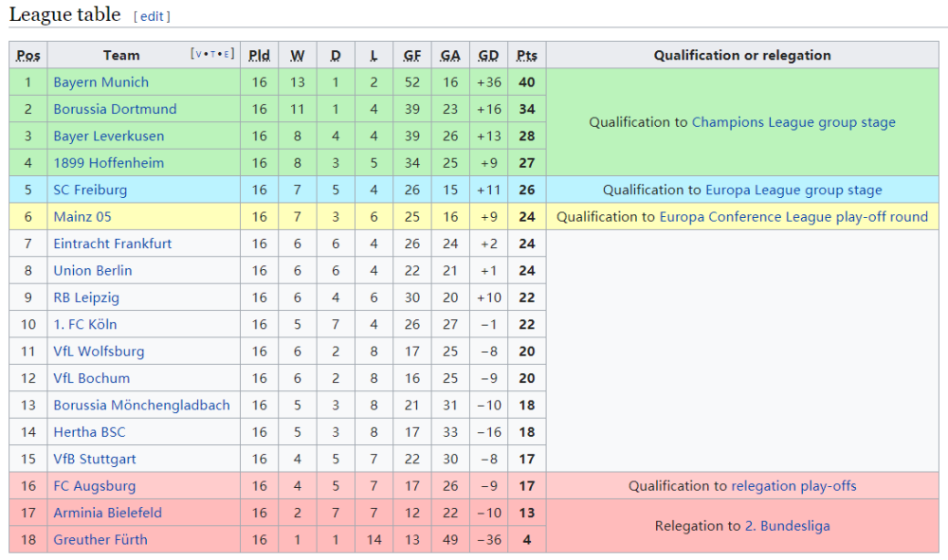
Task: Open the Bayern Munich team link
Action: tap(101, 82)
